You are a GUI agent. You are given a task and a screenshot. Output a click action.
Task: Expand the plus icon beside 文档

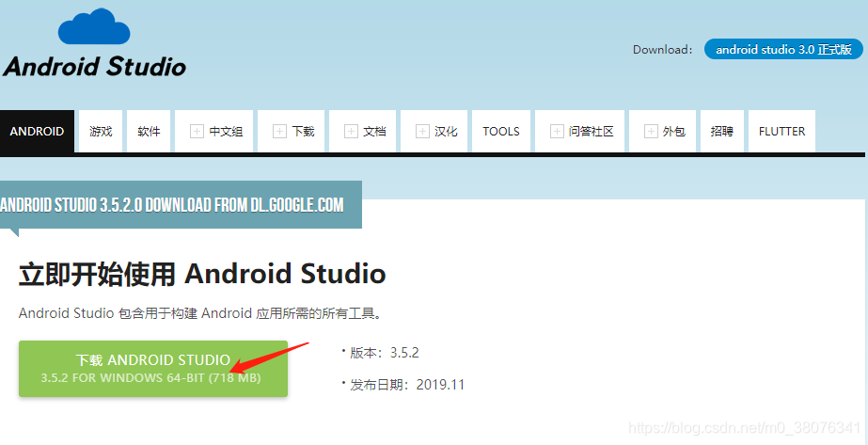click(351, 132)
